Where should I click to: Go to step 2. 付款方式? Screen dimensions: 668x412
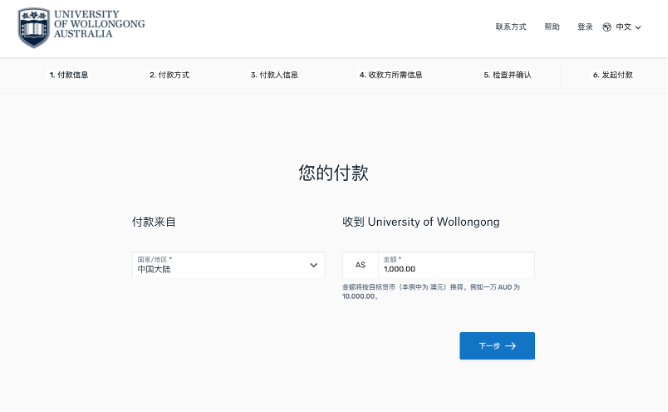coord(169,75)
